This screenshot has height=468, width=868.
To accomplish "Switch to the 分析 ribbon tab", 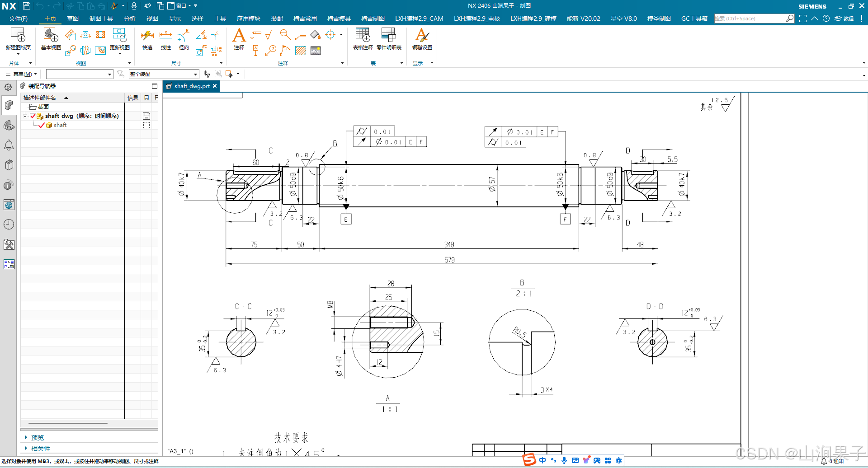I will pos(130,19).
